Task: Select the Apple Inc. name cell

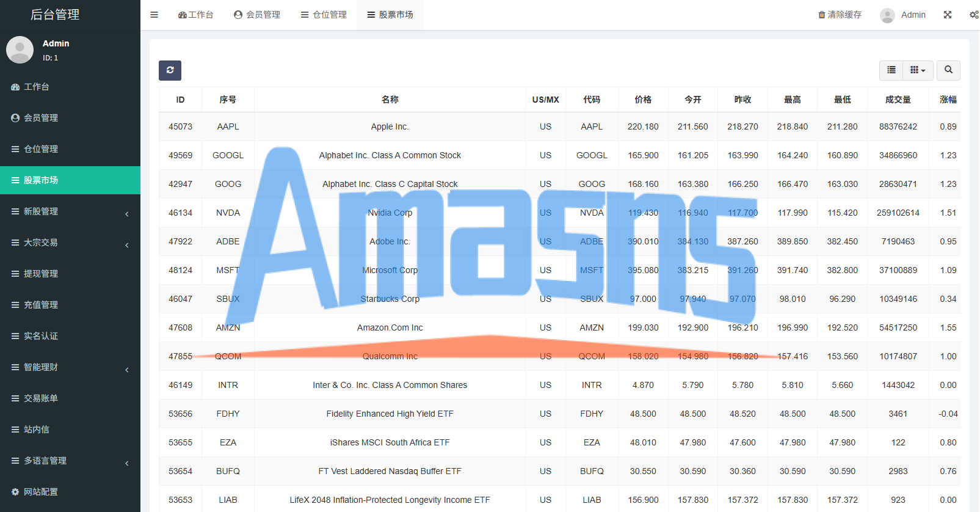Action: (x=390, y=126)
